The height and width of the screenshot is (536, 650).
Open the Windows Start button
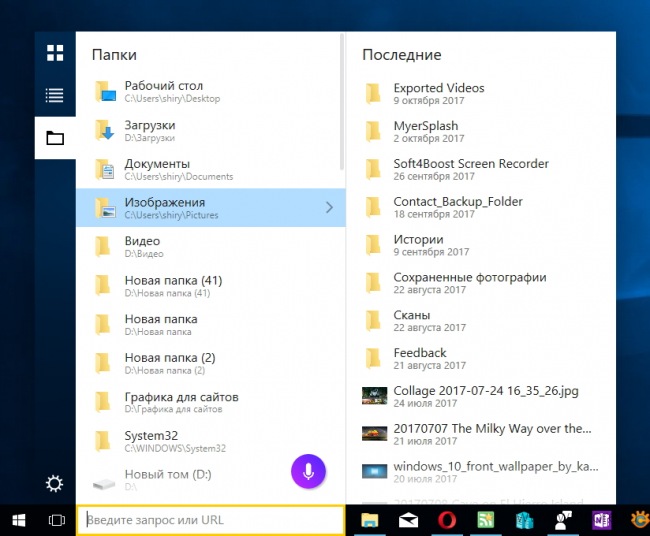(x=19, y=520)
